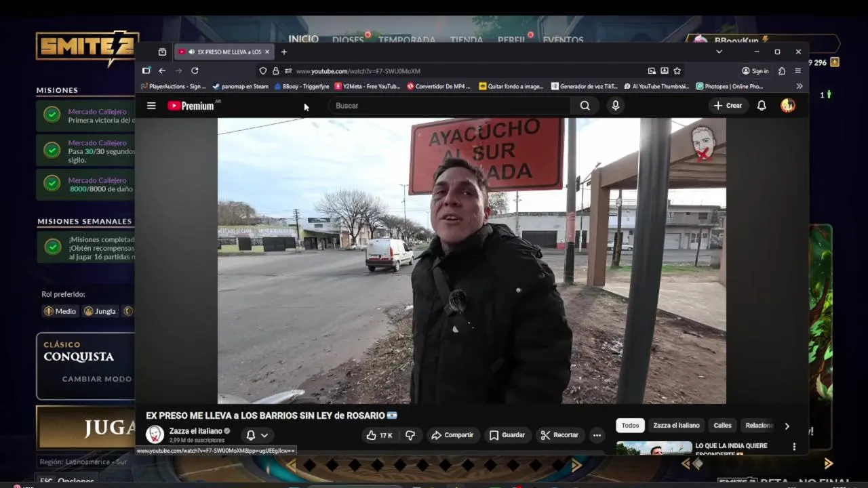Image resolution: width=868 pixels, height=488 pixels.
Task: Open site permissions icon in address bar
Action: click(x=288, y=70)
